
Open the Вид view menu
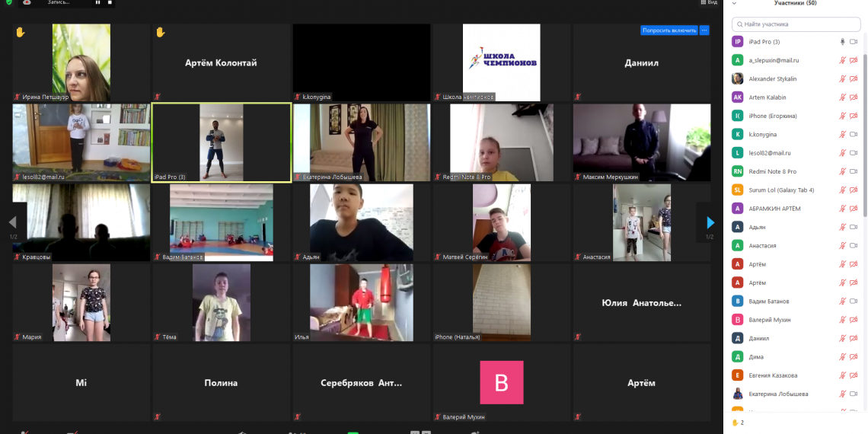[708, 3]
